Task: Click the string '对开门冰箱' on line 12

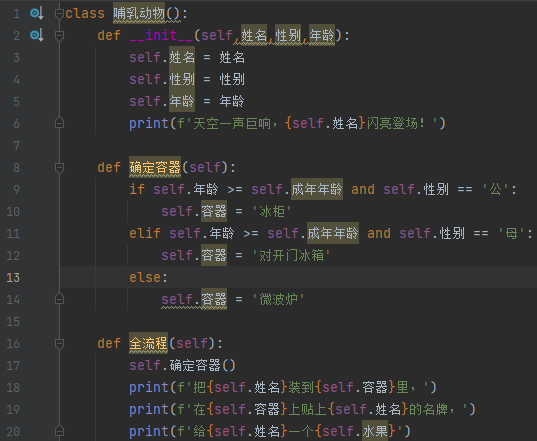Action: (291, 255)
